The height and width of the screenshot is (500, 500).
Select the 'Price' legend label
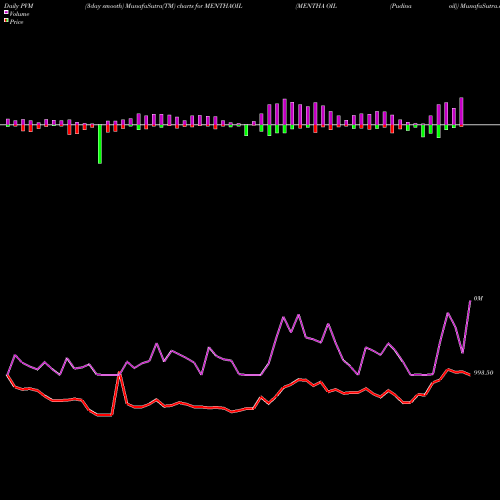[x=16, y=22]
